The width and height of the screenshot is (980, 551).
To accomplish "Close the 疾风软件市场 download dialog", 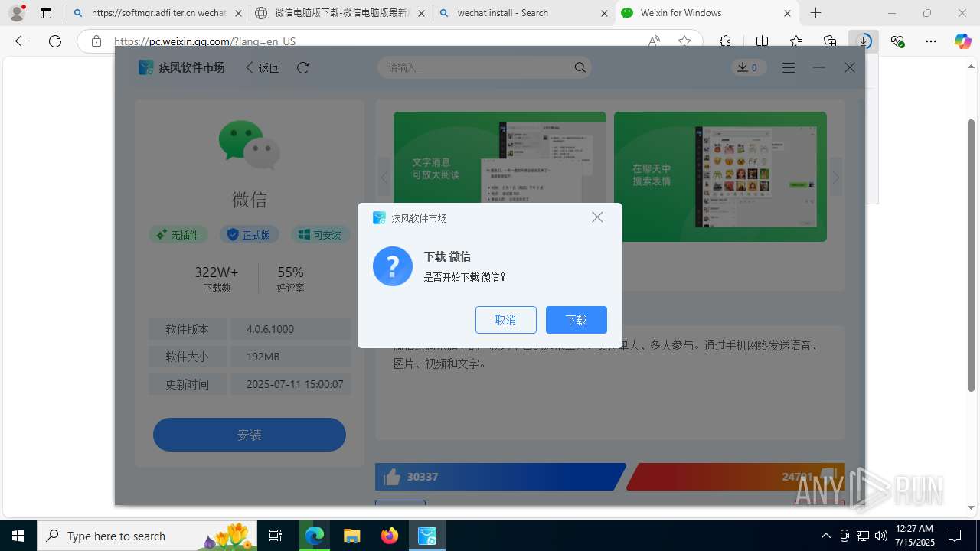I will coord(597,217).
